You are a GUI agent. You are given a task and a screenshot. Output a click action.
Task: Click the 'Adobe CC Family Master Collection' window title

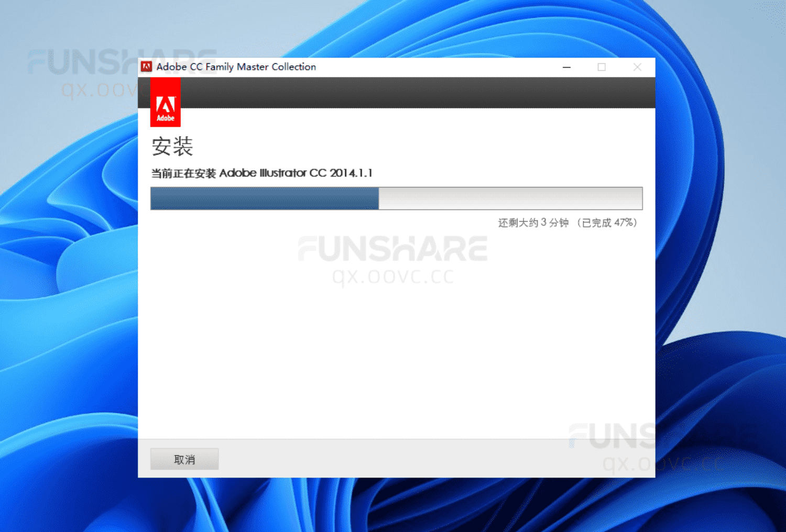pyautogui.click(x=236, y=66)
